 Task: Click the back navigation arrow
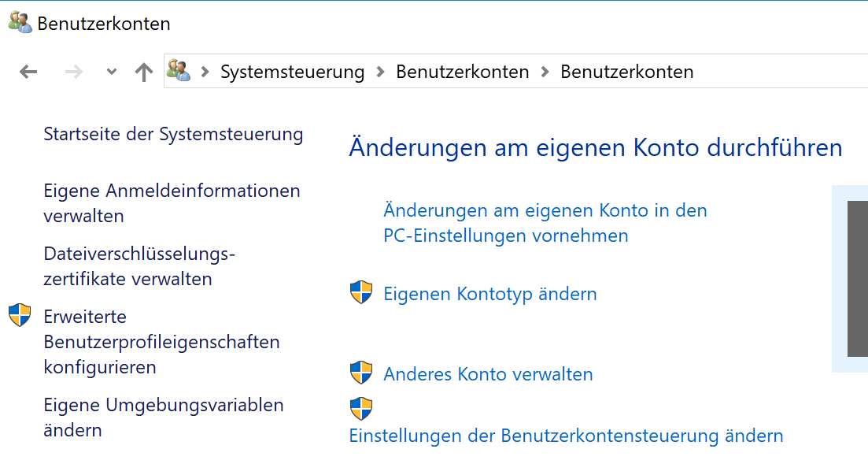pyautogui.click(x=28, y=72)
